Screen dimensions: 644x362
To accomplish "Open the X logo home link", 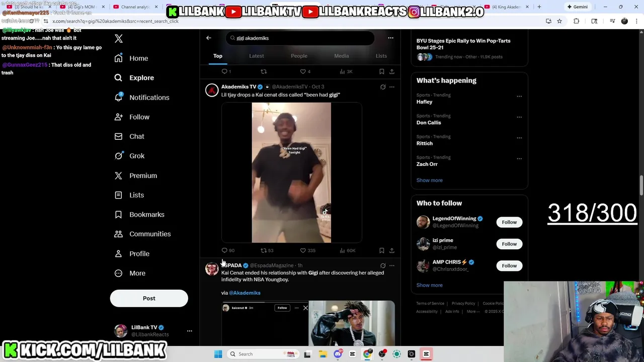I will pyautogui.click(x=119, y=39).
